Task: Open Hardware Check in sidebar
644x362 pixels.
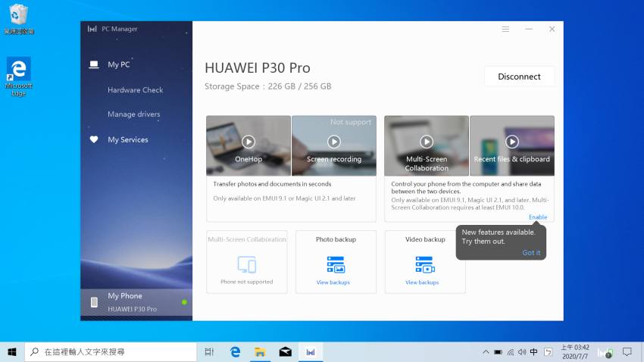Action: [x=135, y=90]
